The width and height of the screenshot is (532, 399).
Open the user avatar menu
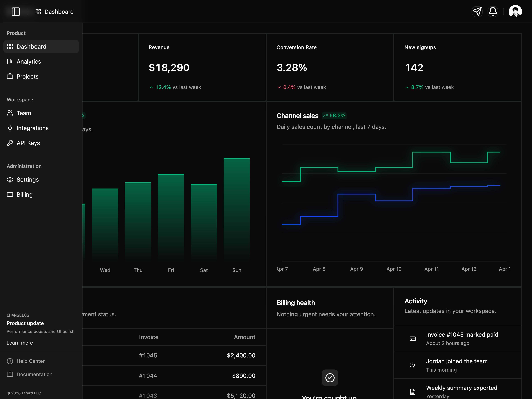coord(515,11)
